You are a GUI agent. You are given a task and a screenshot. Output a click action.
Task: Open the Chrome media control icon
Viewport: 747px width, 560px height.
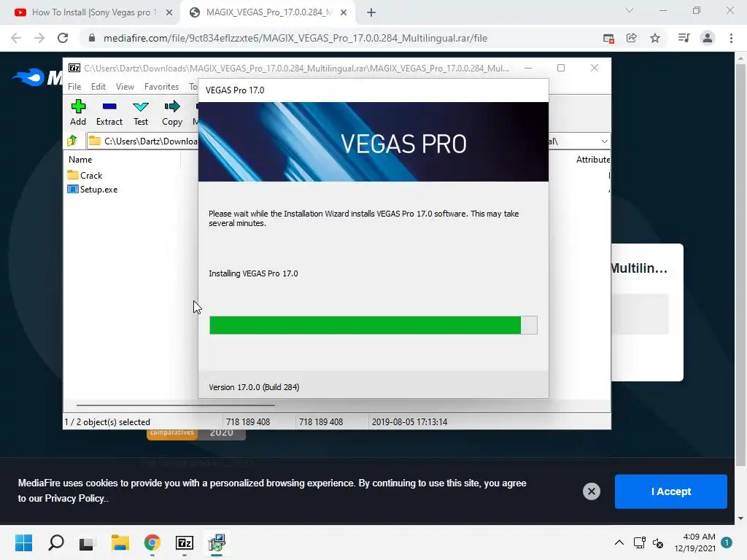[684, 38]
